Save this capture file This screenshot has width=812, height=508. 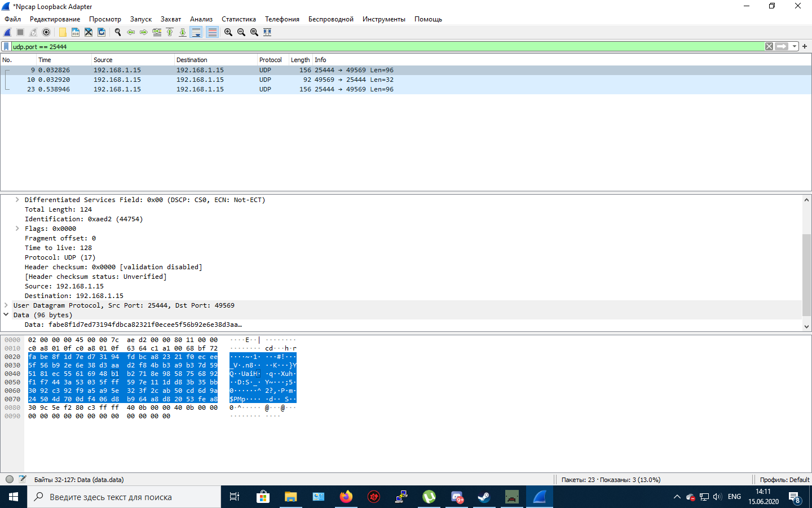coord(76,32)
